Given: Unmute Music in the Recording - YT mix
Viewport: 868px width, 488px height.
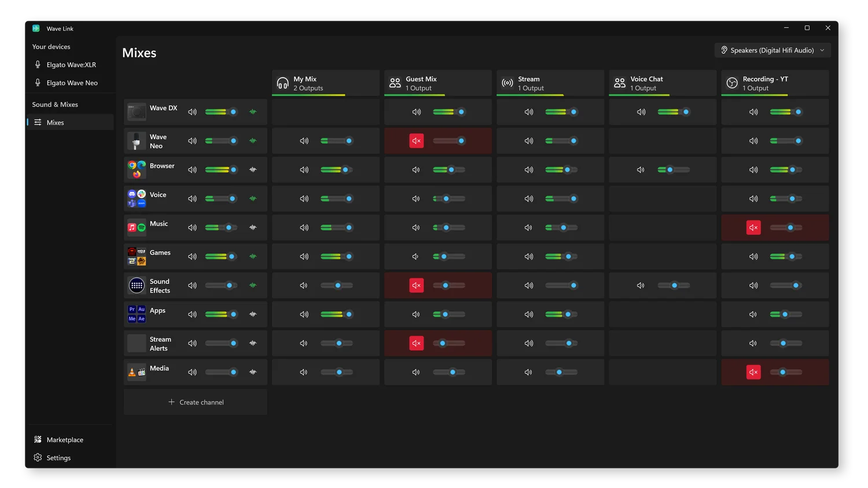Looking at the screenshot, I should 753,227.
